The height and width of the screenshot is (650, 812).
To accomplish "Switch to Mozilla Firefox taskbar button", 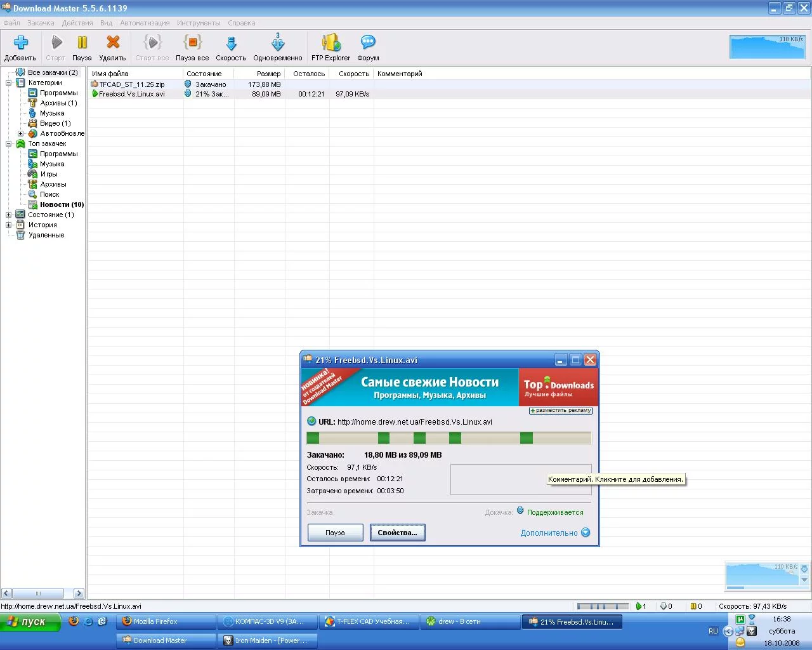I will point(166,622).
